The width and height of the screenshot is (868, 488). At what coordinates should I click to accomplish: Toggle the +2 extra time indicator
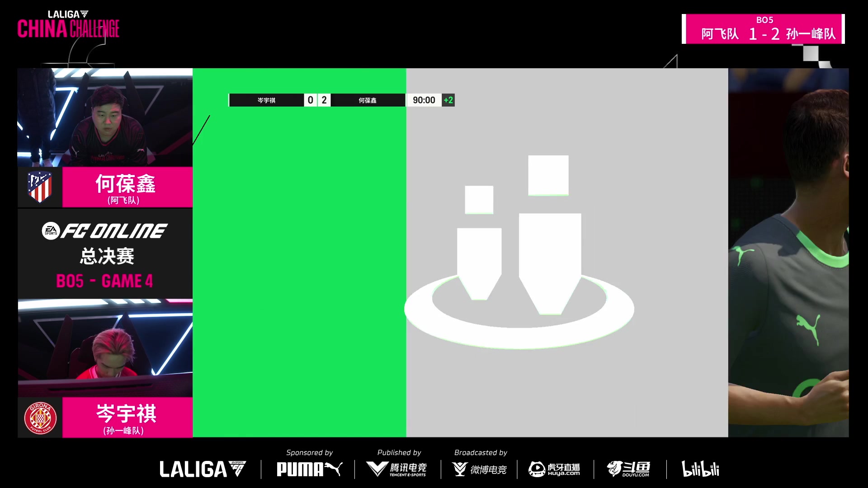[x=448, y=100]
